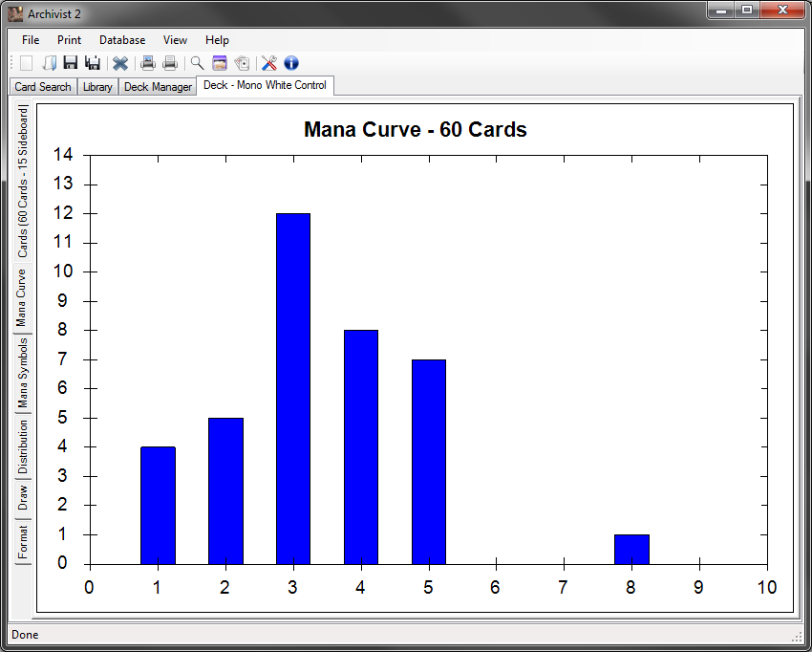This screenshot has width=812, height=652.
Task: Open card search via magnifier icon
Action: (198, 63)
